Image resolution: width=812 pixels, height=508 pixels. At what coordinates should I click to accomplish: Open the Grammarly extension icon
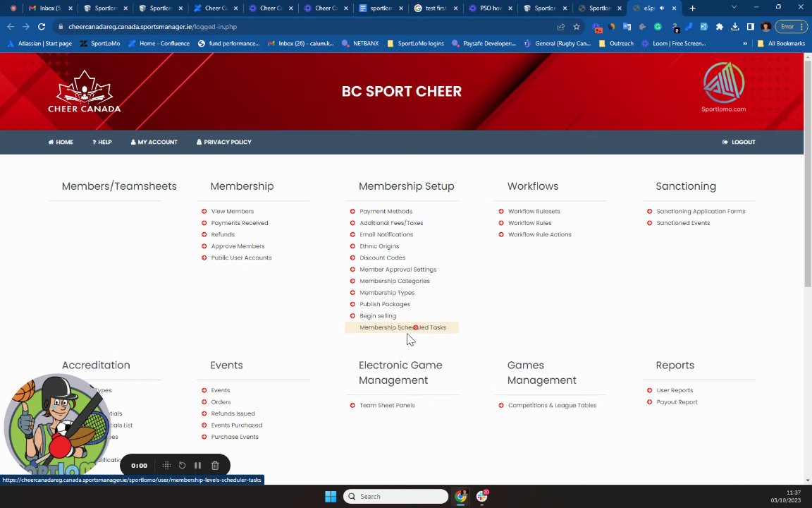coord(658,26)
